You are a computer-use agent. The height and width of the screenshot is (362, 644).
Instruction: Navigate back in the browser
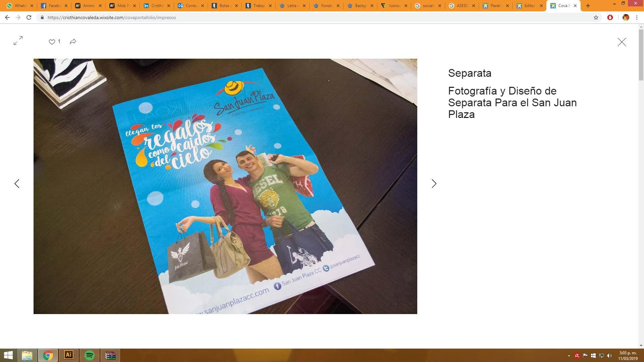coord(7,17)
